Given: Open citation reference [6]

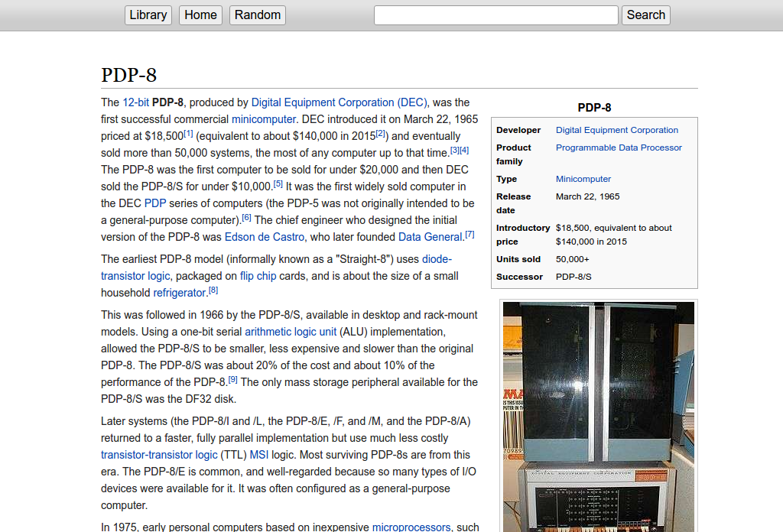Looking at the screenshot, I should 247,218.
